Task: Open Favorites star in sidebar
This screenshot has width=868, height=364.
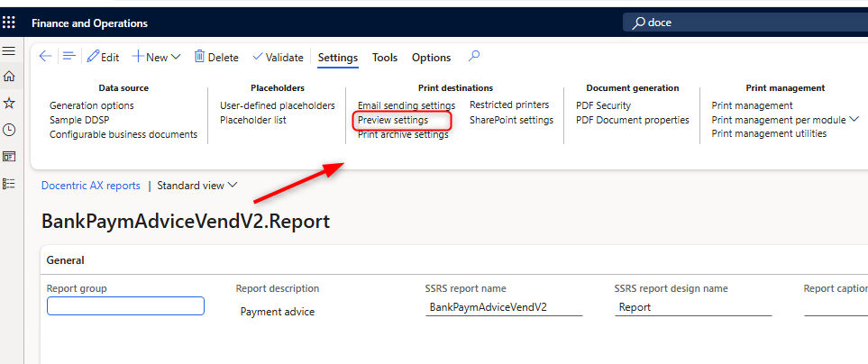Action: [9, 103]
